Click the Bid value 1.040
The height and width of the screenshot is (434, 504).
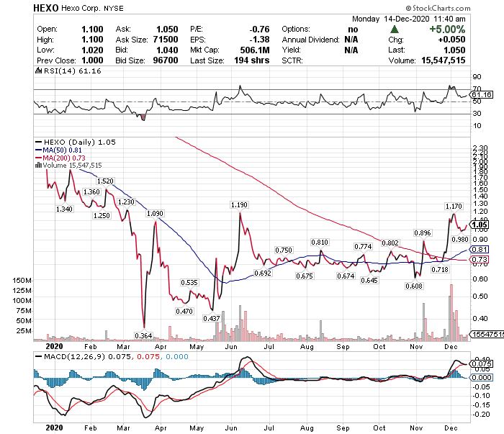pyautogui.click(x=167, y=50)
